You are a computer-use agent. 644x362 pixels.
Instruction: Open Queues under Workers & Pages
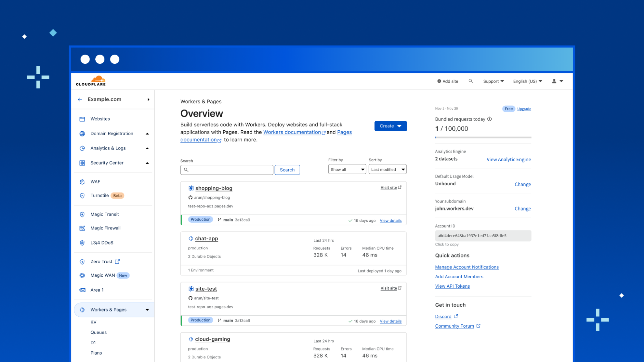[99, 332]
